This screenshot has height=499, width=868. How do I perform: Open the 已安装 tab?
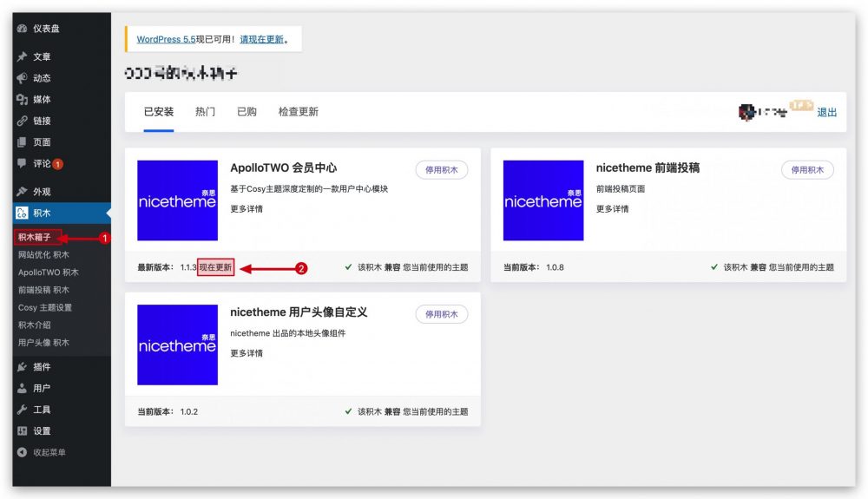(159, 112)
